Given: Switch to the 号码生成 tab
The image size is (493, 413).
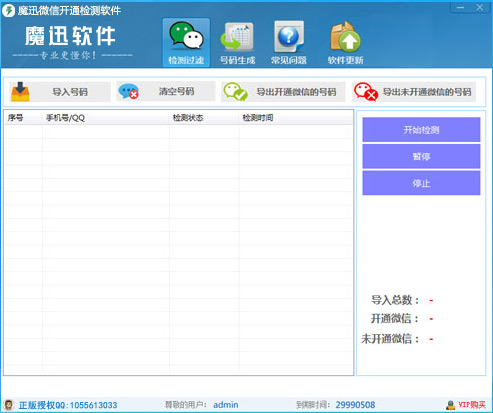Looking at the screenshot, I should [x=237, y=43].
